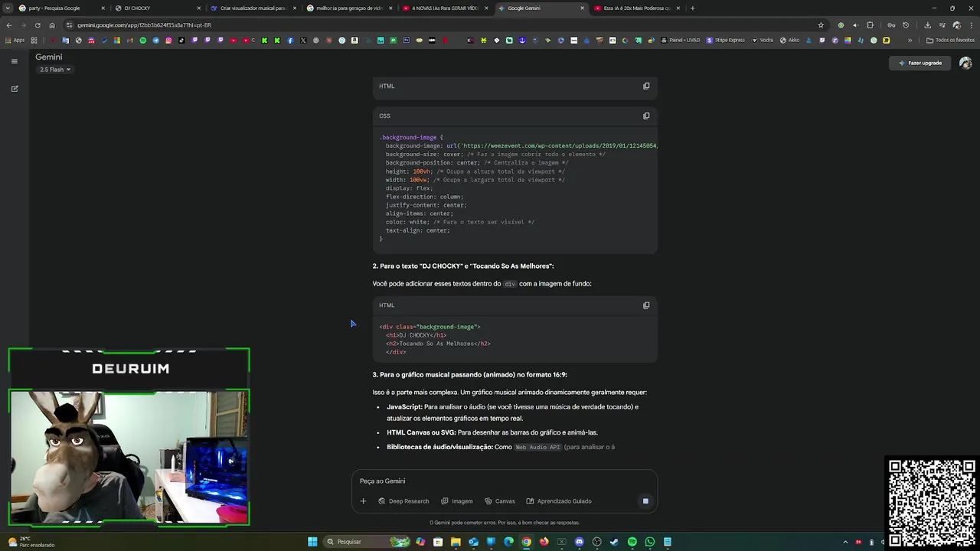Open Steam from the taskbar
Viewport: 980px width, 551px height.
click(x=614, y=542)
